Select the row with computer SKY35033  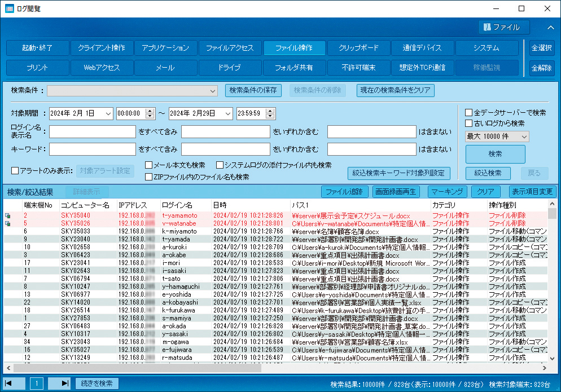click(x=275, y=231)
